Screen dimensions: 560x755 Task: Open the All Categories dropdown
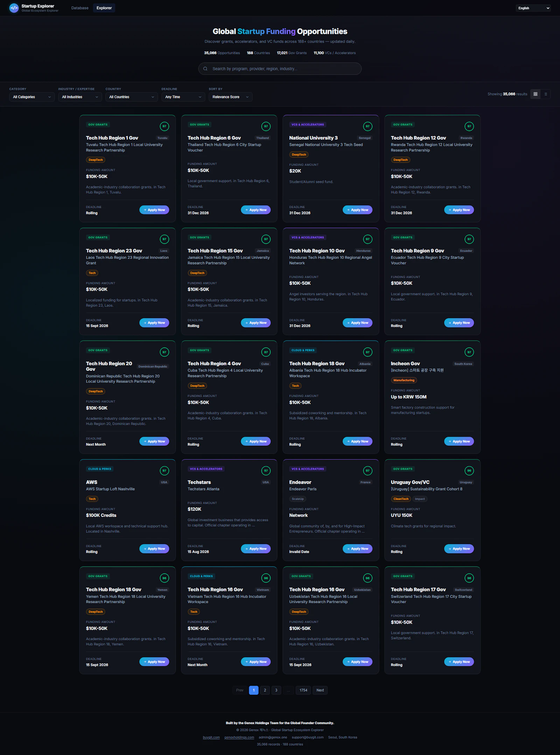click(x=32, y=97)
